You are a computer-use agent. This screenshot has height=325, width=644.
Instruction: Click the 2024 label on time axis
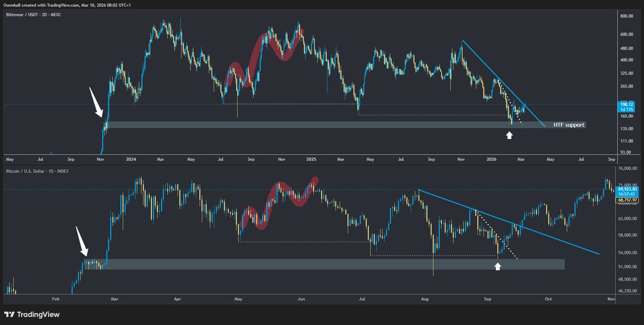click(130, 159)
